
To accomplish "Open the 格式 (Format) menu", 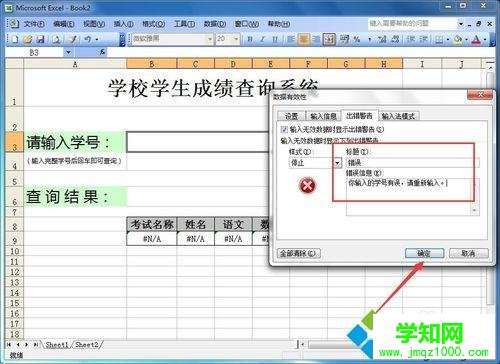I will click(x=154, y=24).
